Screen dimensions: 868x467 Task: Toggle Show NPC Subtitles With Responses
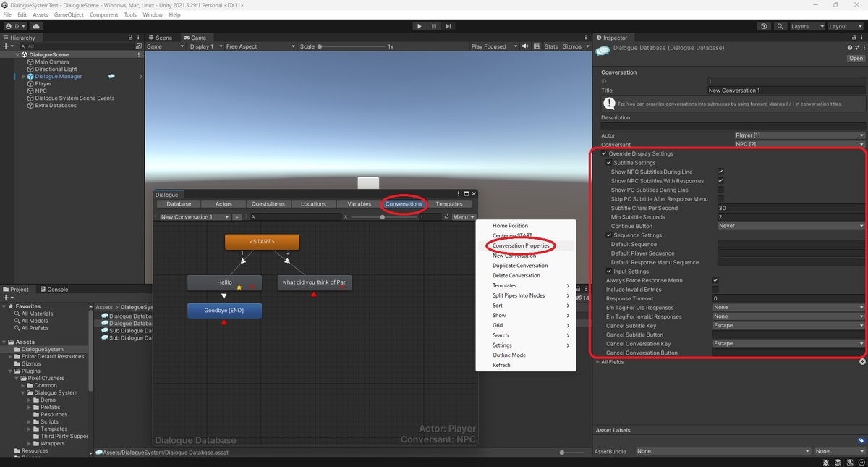720,181
